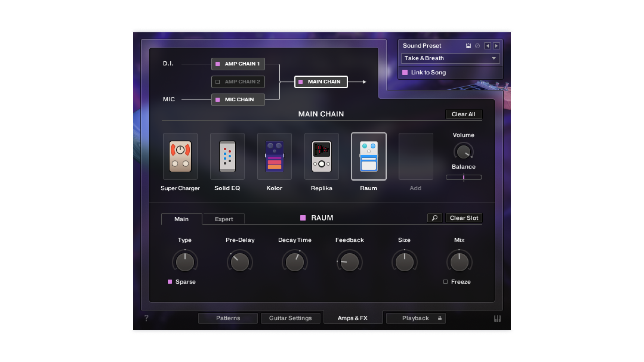Image resolution: width=644 pixels, height=362 pixels.
Task: Select the Super Charger pedal icon
Action: [180, 157]
